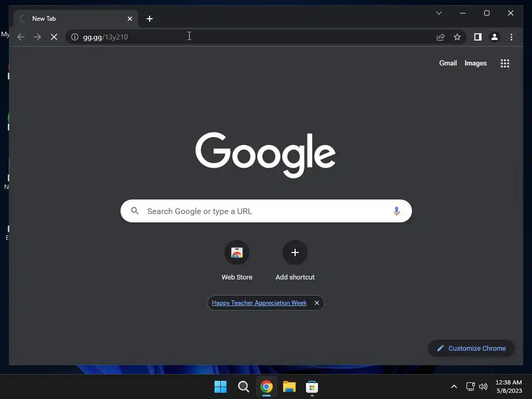Maximize the Chrome window
Screen dimensions: 532x399
click(x=486, y=13)
